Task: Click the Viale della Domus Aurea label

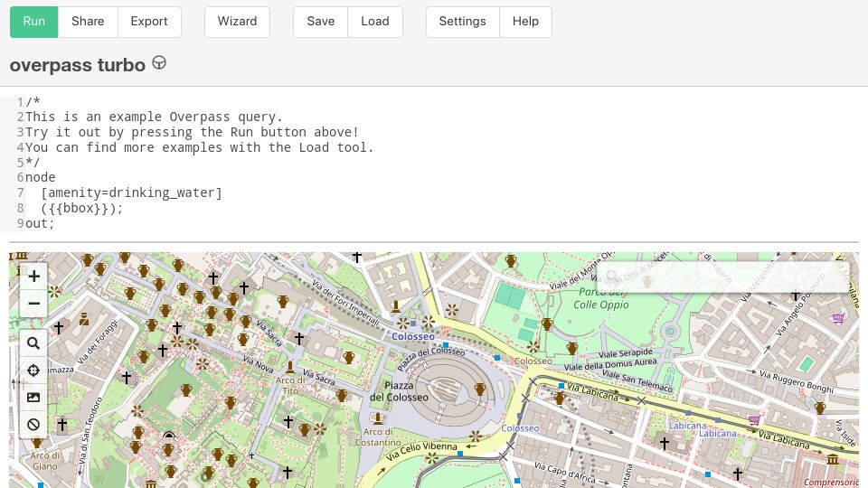Action: click(610, 364)
